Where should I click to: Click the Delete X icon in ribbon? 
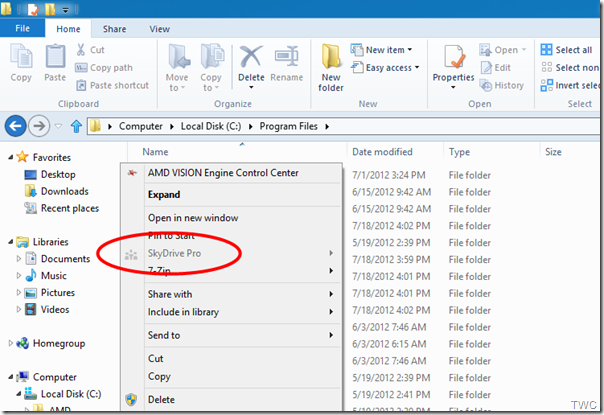coord(251,57)
